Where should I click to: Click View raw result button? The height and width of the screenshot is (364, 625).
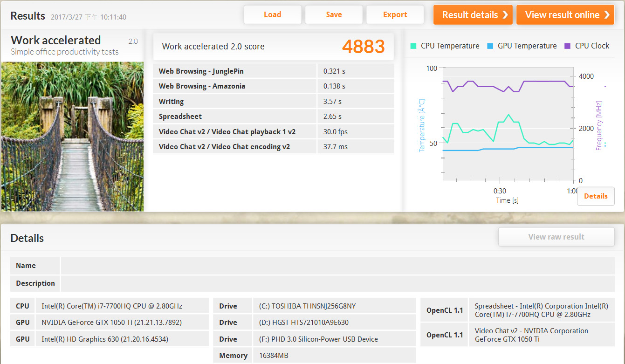click(x=556, y=237)
